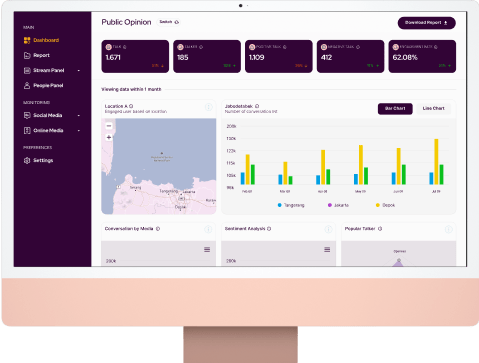479x363 pixels.
Task: Click the Public Opinion heading
Action: [x=126, y=22]
